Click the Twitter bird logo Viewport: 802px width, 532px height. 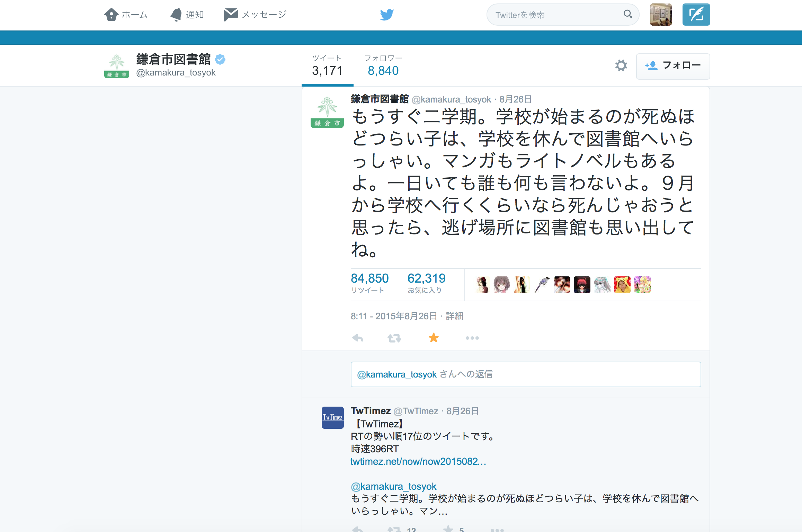click(387, 15)
